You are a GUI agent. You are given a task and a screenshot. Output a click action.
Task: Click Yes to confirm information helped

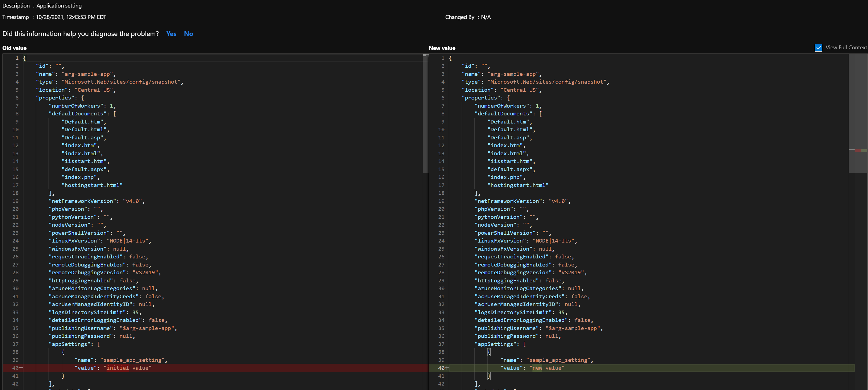(x=171, y=34)
